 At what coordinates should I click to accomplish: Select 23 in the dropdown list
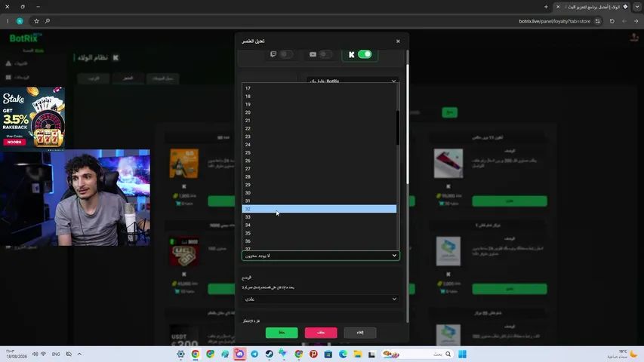pos(319,137)
